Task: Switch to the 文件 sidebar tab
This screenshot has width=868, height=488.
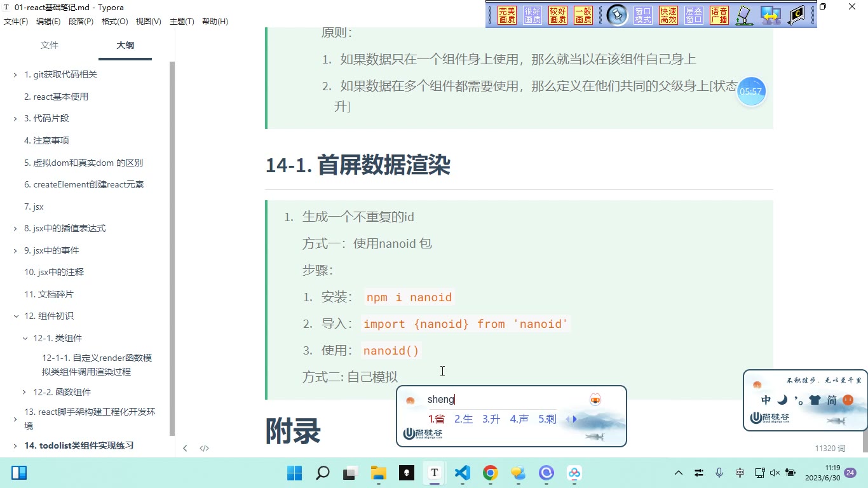Action: pyautogui.click(x=49, y=45)
